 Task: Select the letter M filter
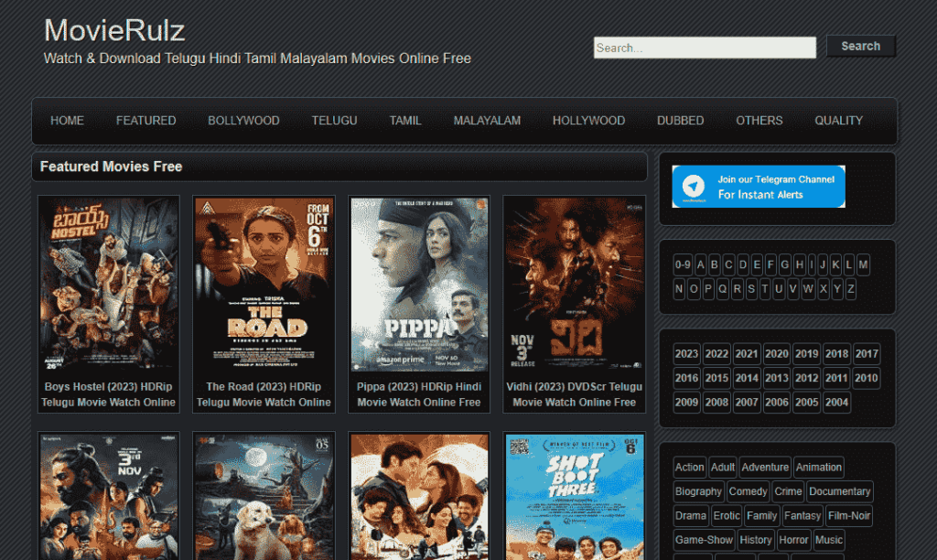863,264
